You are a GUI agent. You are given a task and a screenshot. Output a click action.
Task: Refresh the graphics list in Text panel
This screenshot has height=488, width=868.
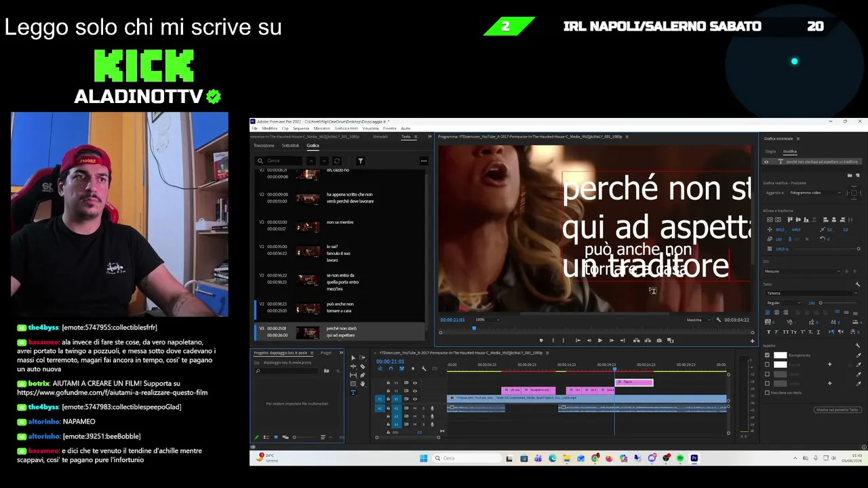336,161
